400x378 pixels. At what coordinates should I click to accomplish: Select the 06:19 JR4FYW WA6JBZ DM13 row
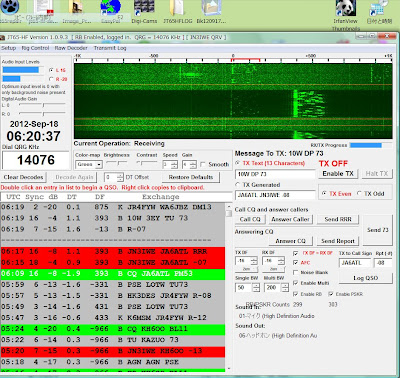(x=113, y=207)
